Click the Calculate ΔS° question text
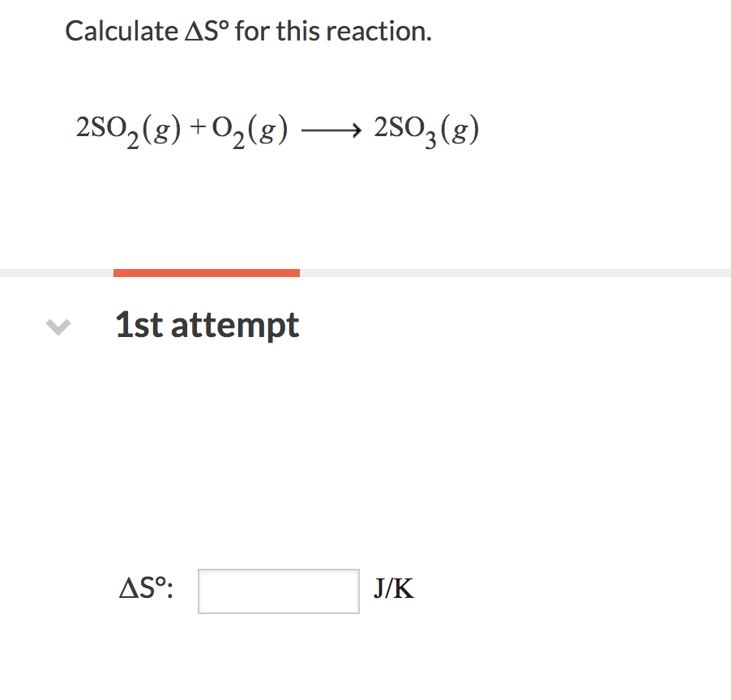The height and width of the screenshot is (700, 731). [x=248, y=31]
